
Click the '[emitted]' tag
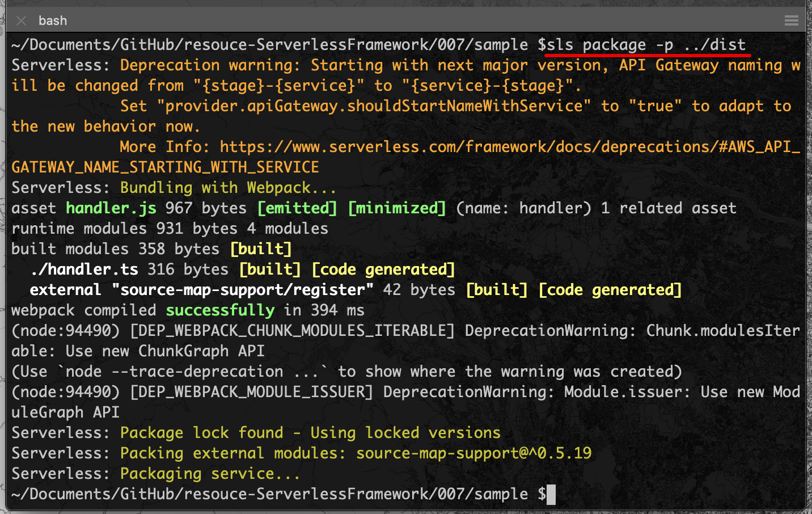click(x=297, y=208)
